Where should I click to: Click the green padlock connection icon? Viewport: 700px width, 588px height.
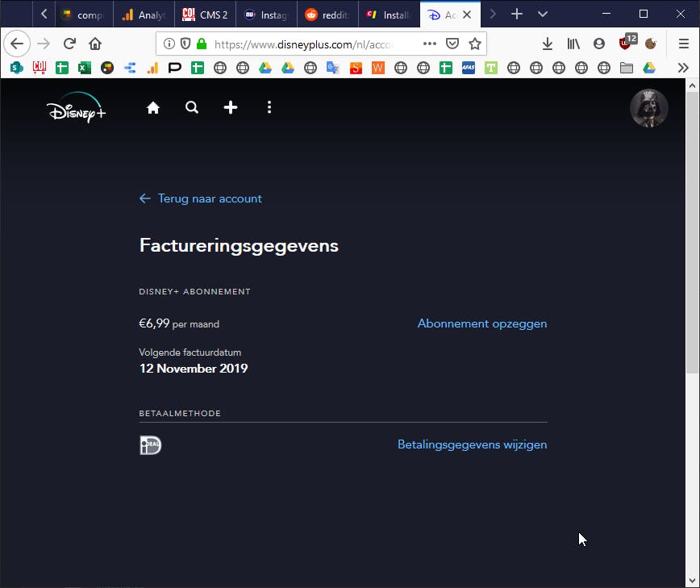pos(202,44)
